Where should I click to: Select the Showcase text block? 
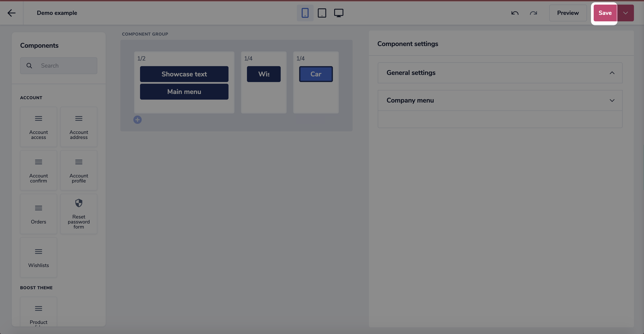click(x=184, y=74)
